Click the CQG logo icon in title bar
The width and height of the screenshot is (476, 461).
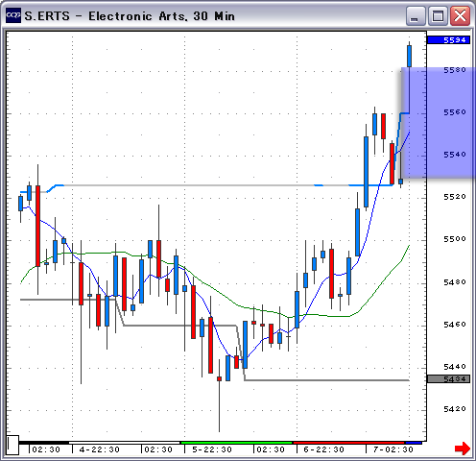pyautogui.click(x=13, y=15)
